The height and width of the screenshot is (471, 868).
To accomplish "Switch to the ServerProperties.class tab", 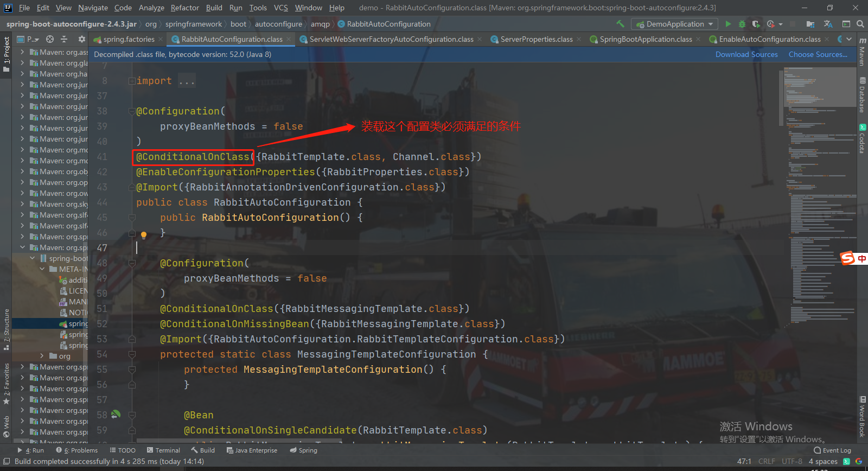I will 536,39.
